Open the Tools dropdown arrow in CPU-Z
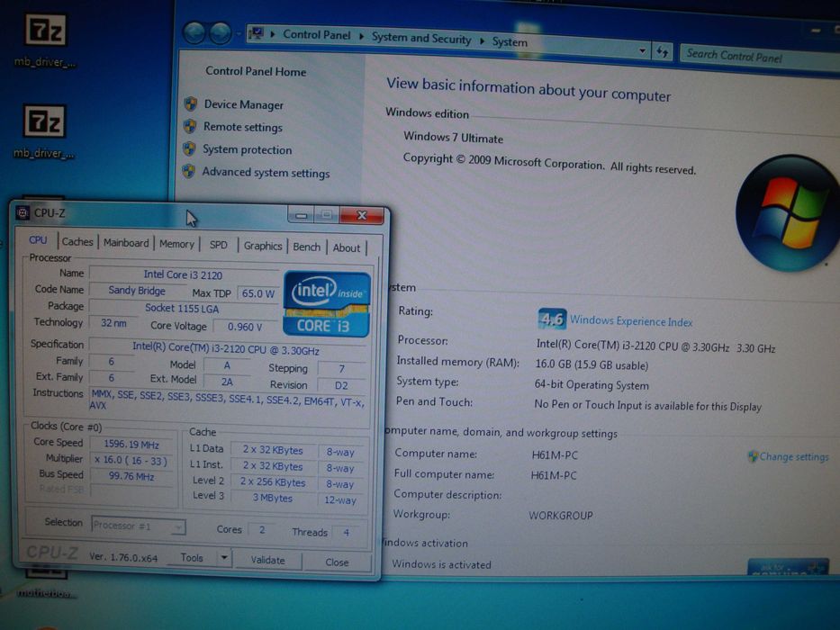The width and height of the screenshot is (840, 630). tap(224, 558)
